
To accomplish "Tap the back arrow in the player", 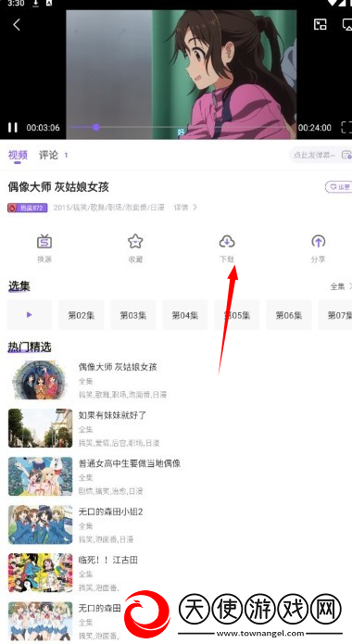I will [x=17, y=25].
